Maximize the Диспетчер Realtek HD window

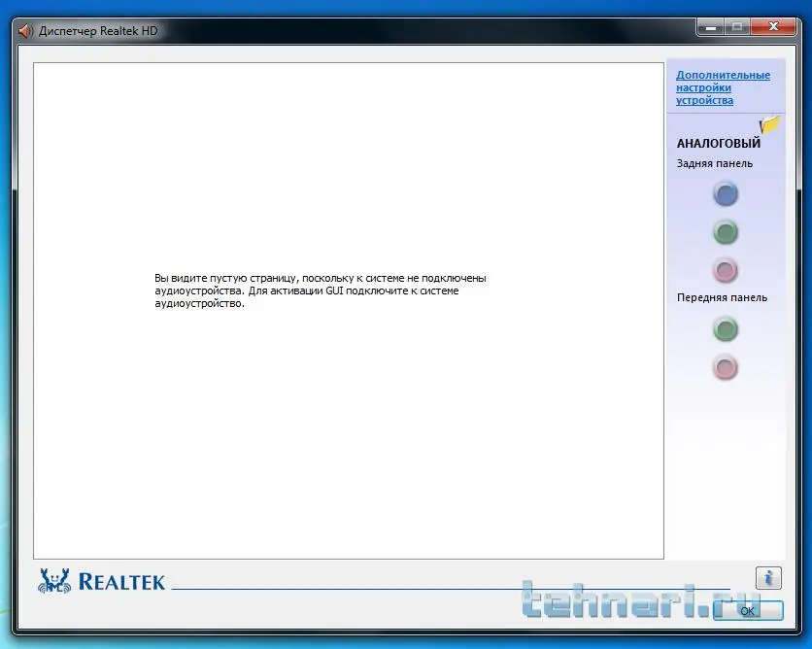737,27
